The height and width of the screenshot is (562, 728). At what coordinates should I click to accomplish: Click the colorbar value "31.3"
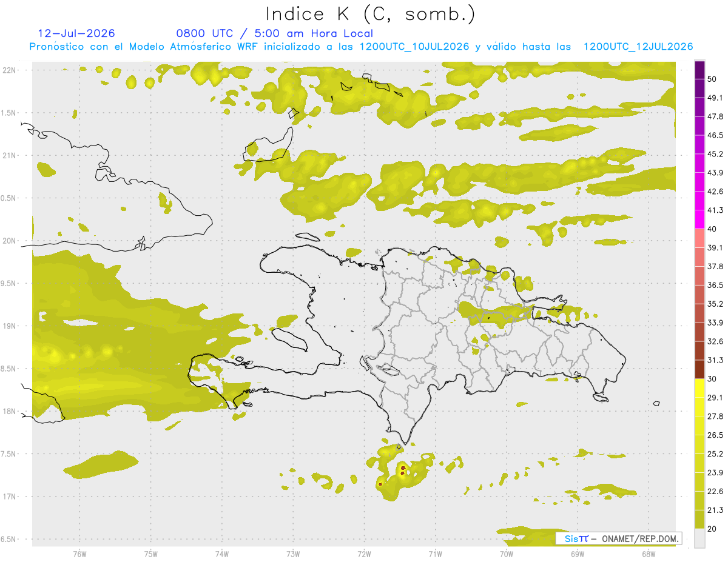715,360
